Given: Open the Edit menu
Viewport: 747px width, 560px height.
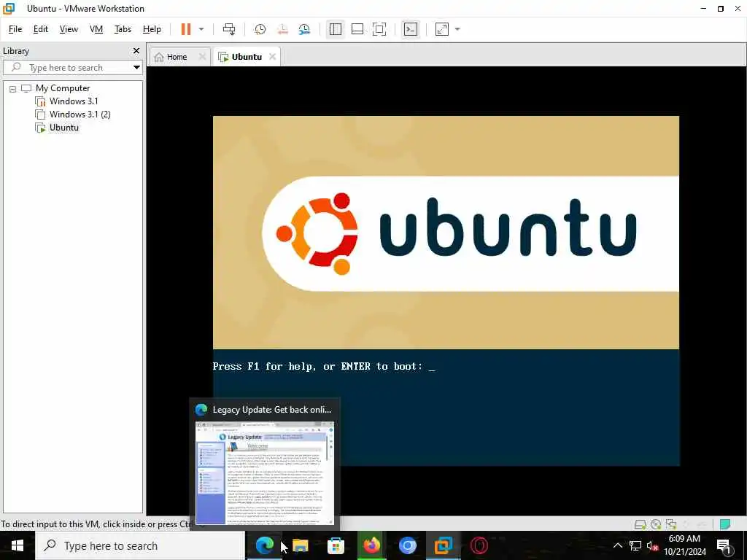Looking at the screenshot, I should (41, 29).
